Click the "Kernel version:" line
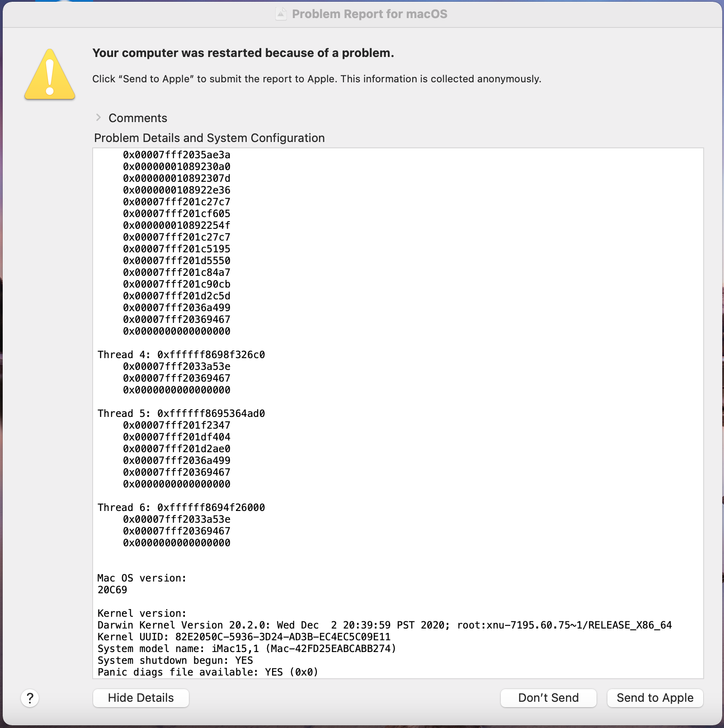724x728 pixels. click(x=142, y=613)
